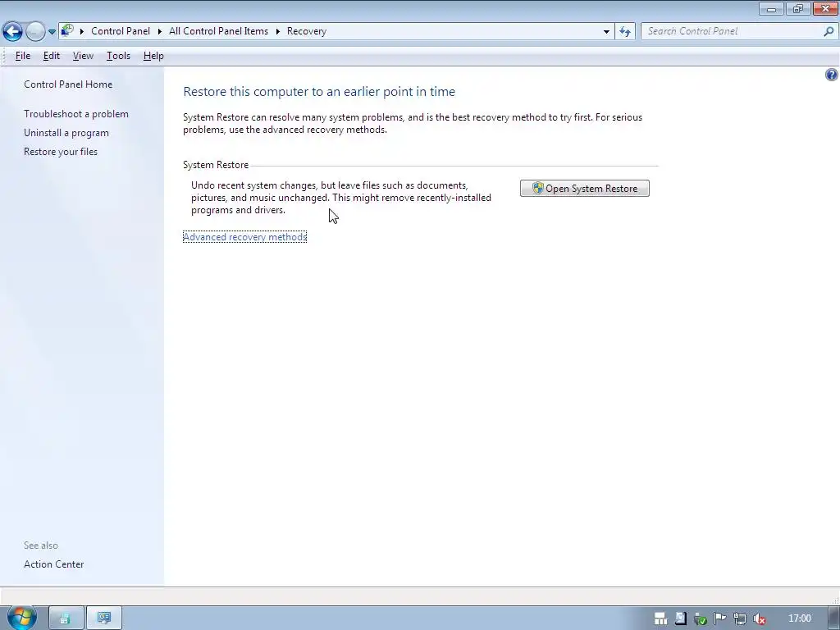This screenshot has width=840, height=630.
Task: Open Restore your files link
Action: 61,152
